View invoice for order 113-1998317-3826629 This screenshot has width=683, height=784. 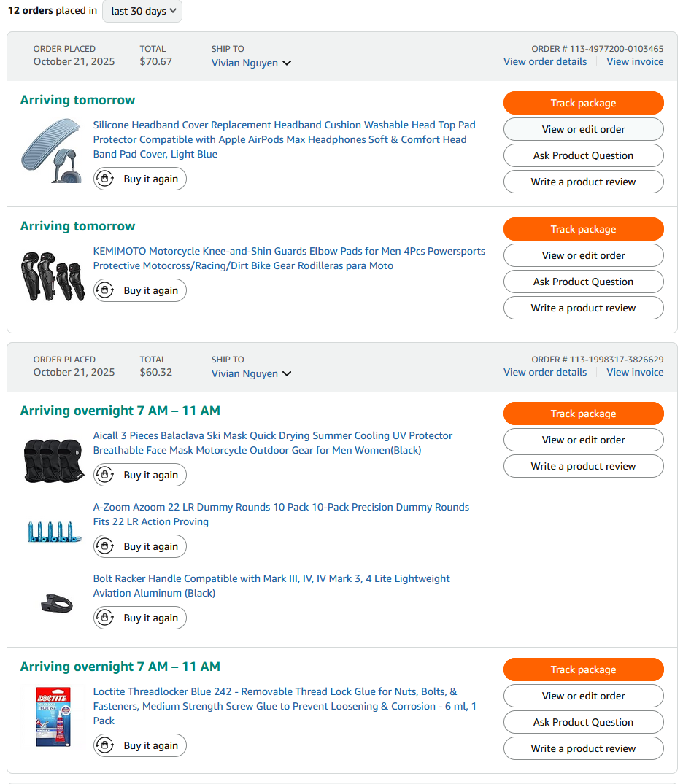click(x=635, y=372)
